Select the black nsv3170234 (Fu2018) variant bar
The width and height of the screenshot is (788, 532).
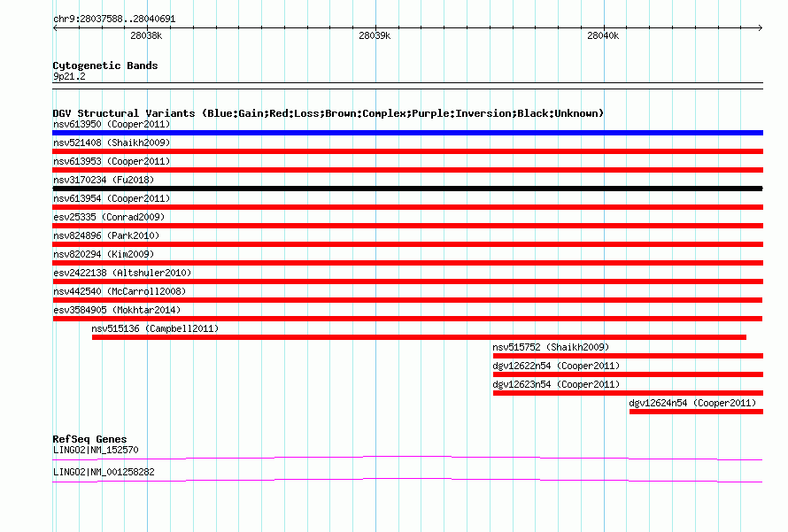tap(407, 189)
